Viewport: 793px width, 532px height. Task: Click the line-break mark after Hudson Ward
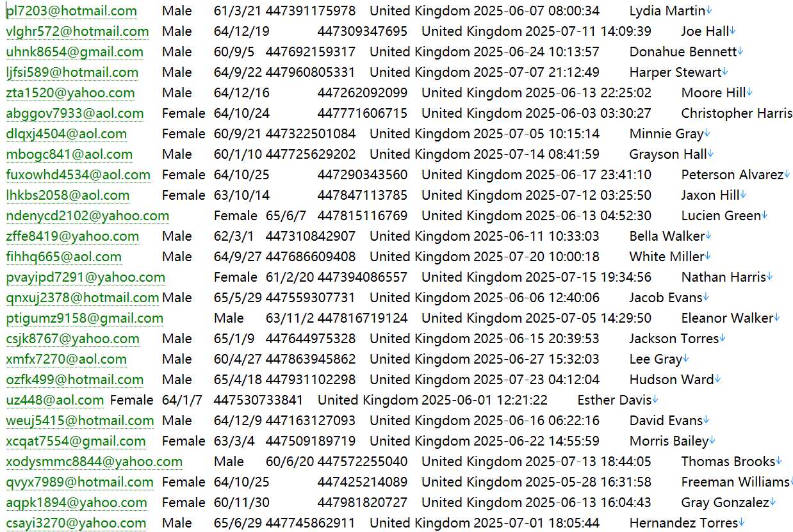click(718, 380)
